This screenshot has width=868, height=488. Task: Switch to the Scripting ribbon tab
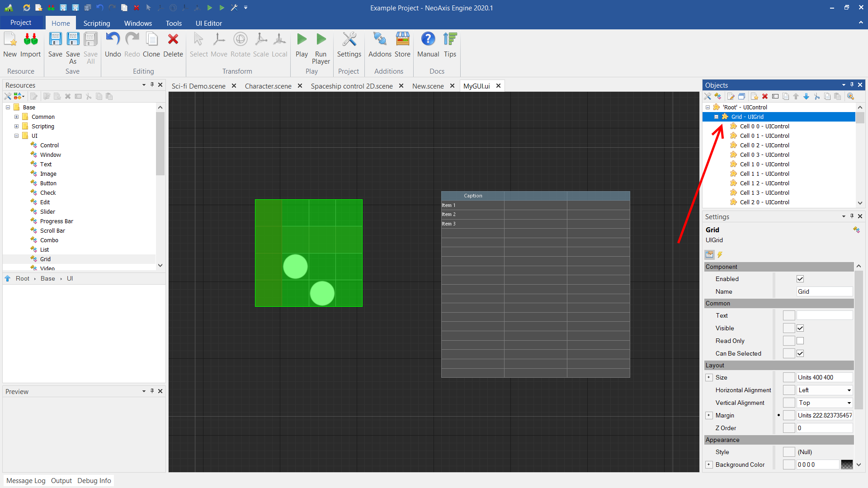[x=96, y=23]
